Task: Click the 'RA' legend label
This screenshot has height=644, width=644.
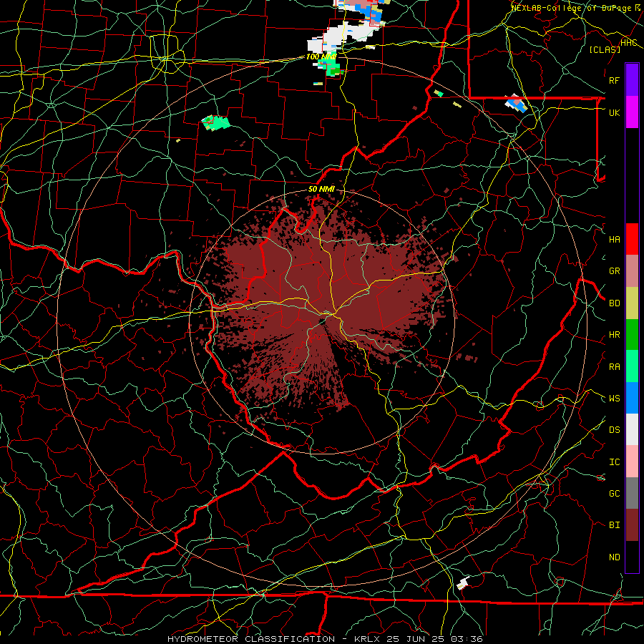Action: 614,367
